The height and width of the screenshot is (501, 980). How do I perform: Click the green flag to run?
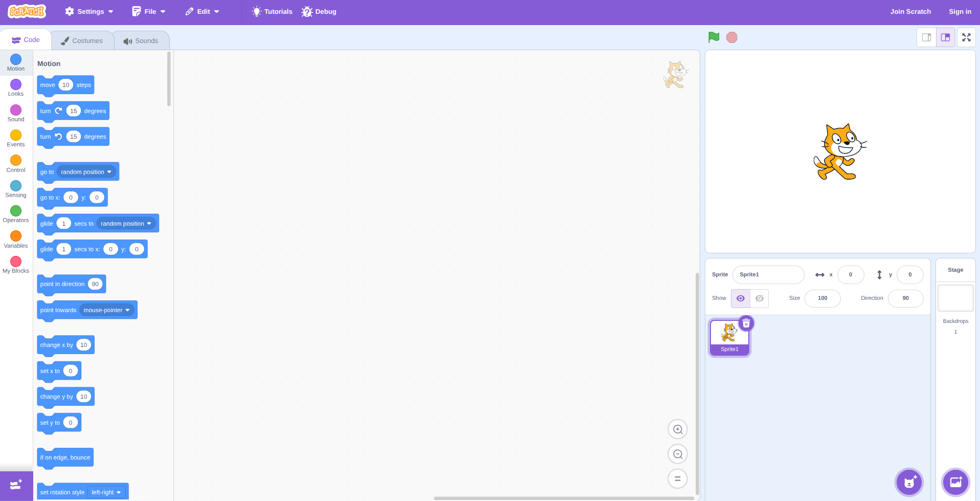(x=714, y=37)
